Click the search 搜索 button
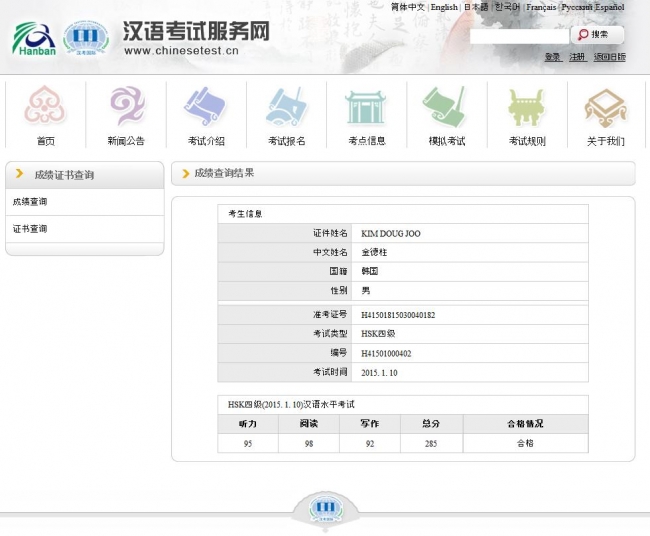The width and height of the screenshot is (650, 536). [x=597, y=35]
